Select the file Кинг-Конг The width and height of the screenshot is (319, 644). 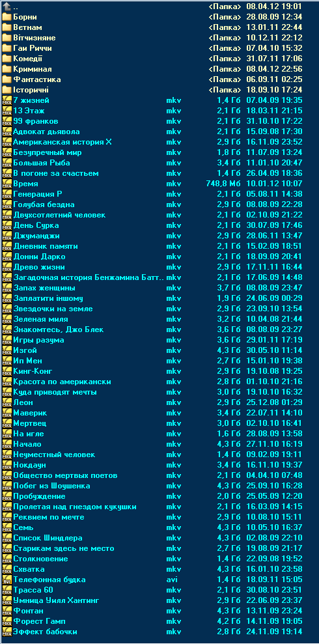[x=33, y=371]
